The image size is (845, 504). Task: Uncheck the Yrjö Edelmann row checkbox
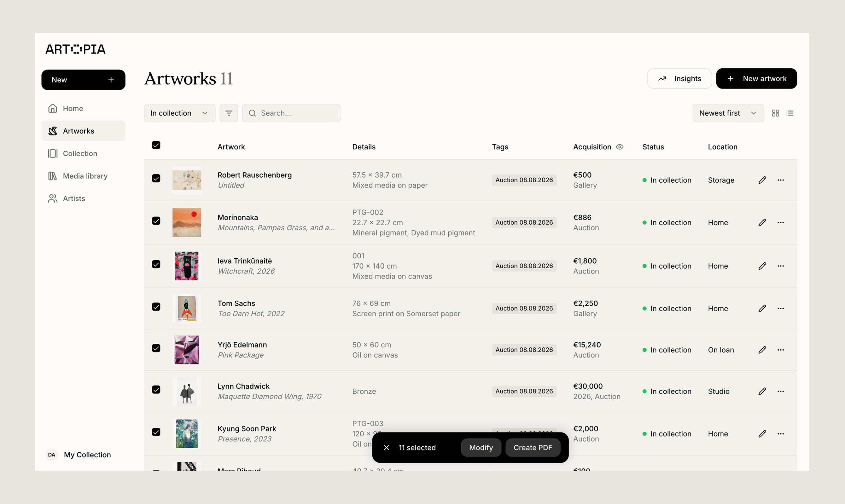tap(156, 348)
